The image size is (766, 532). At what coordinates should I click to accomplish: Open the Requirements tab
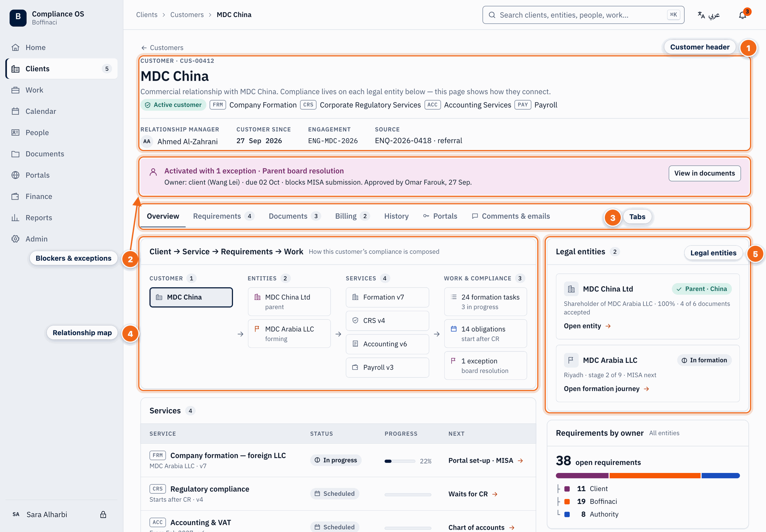[224, 216]
